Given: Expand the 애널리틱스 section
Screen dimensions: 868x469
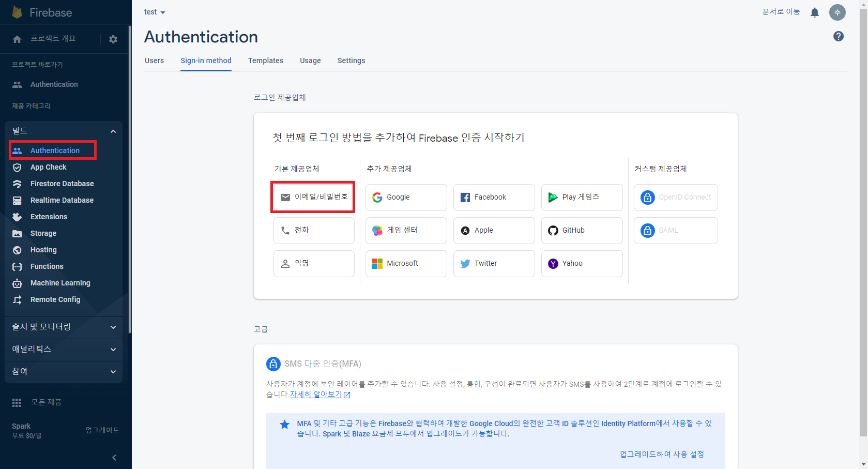Looking at the screenshot, I should tap(64, 349).
